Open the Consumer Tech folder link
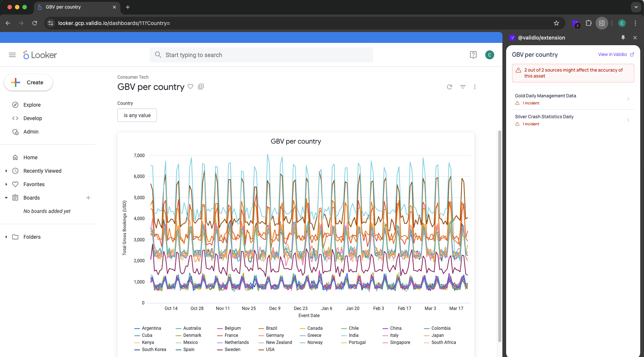The height and width of the screenshot is (357, 644). 133,77
